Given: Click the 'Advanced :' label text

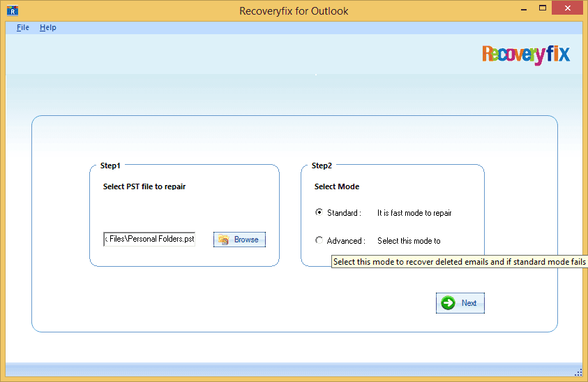Looking at the screenshot, I should click(x=346, y=241).
